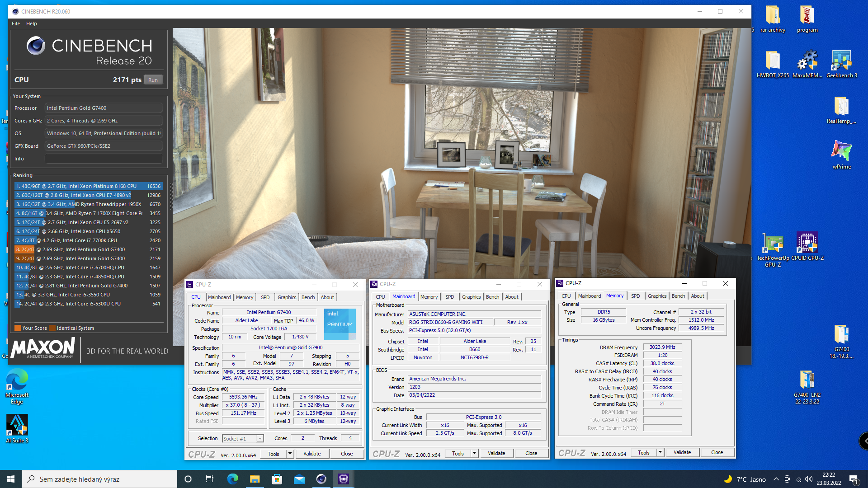868x488 pixels.
Task: Open the RealTemp desktop folder
Action: (x=841, y=110)
